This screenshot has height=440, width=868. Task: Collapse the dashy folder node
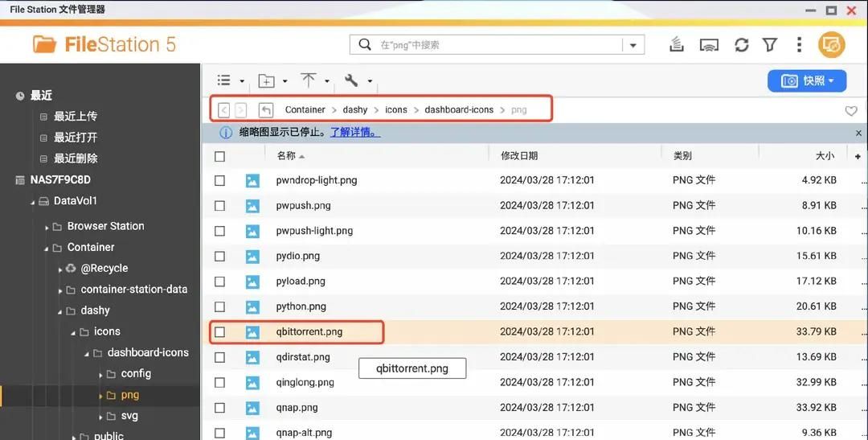click(x=59, y=312)
